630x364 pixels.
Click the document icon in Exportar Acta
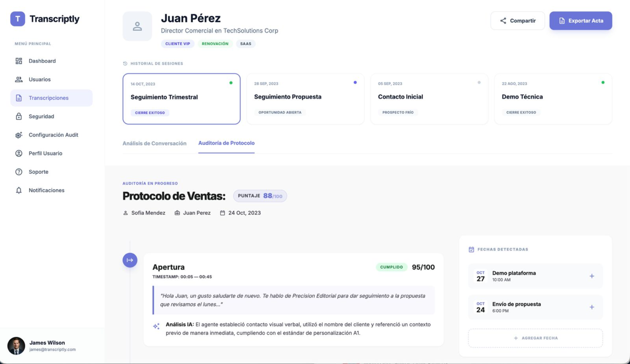coord(562,21)
